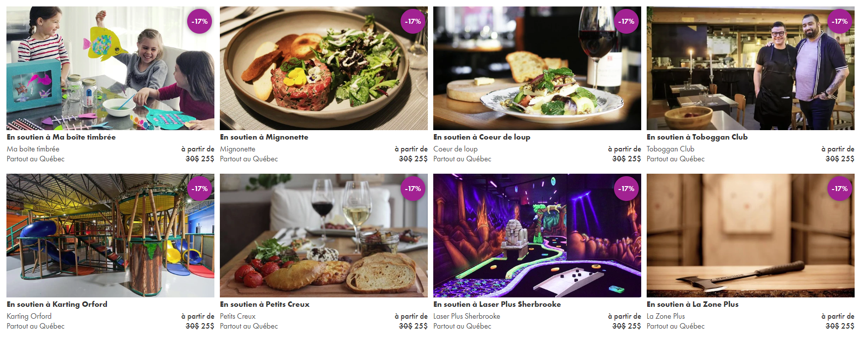Click the -17% badge on Toboggan Club
Image resolution: width=868 pixels, height=337 pixels.
[x=840, y=21]
